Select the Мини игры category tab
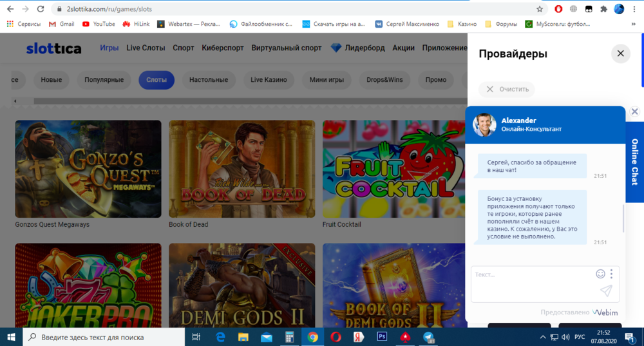Screen dimensions: 644x346 (327, 80)
